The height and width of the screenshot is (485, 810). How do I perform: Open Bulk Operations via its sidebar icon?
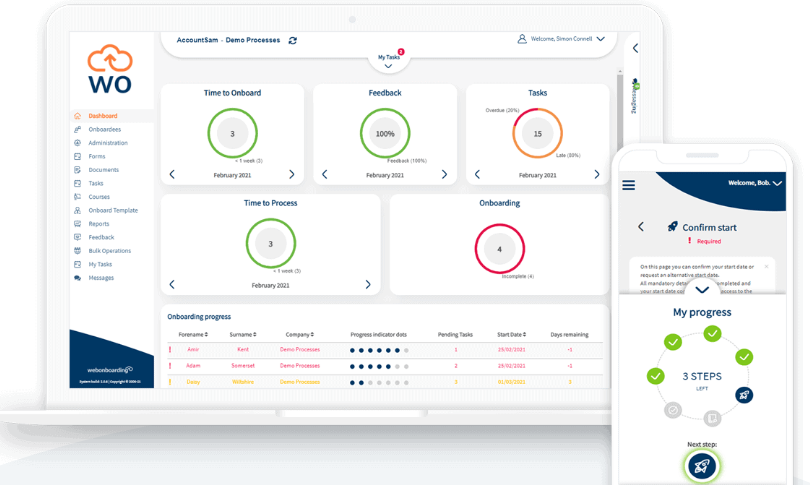78,251
